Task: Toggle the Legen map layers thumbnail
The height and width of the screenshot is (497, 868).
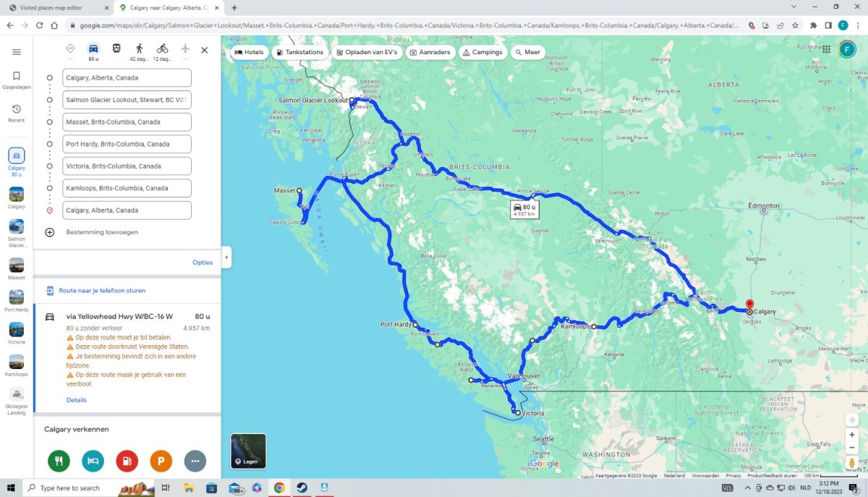Action: 248,451
